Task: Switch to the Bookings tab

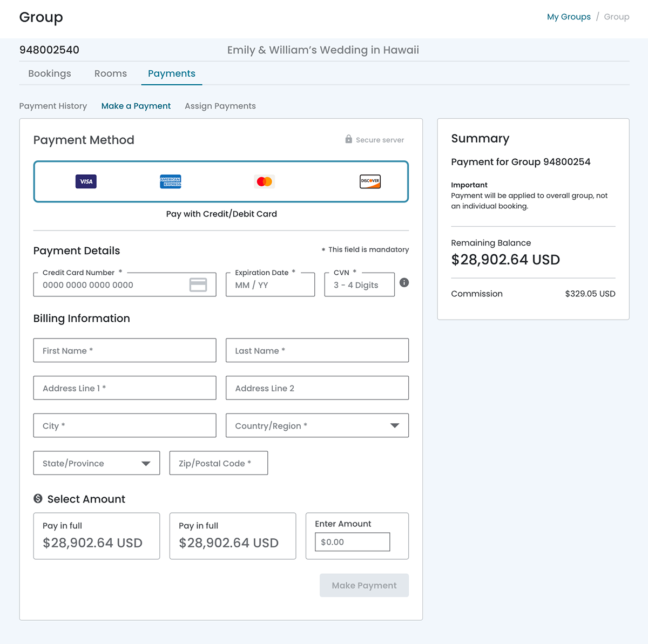Action: point(50,73)
